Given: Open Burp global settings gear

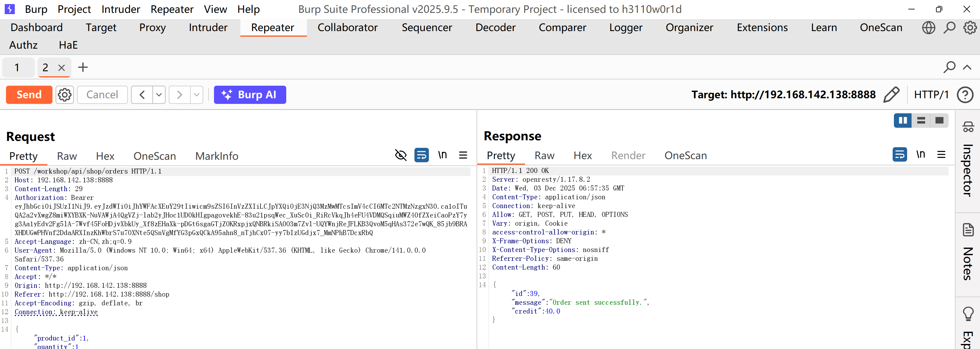Looking at the screenshot, I should point(970,27).
